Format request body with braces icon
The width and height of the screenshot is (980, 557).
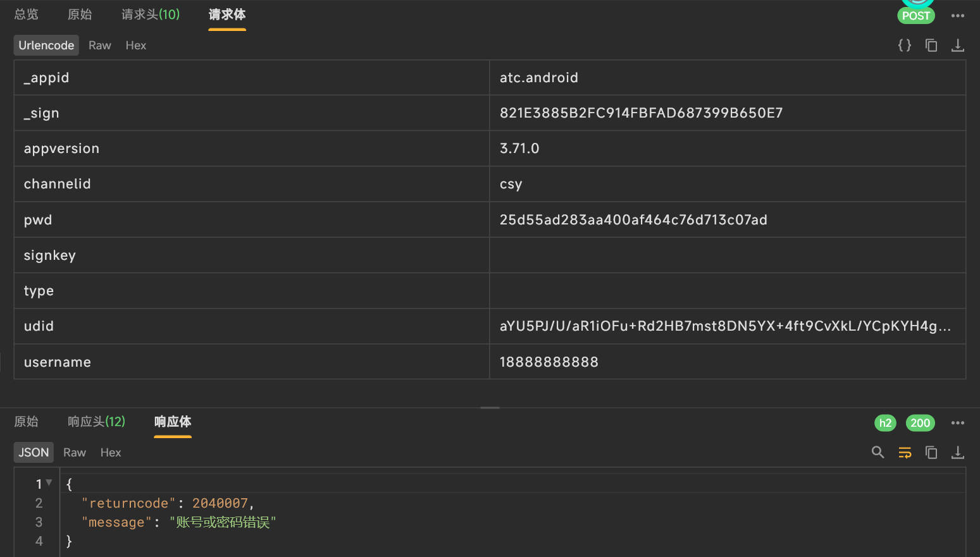tap(905, 46)
